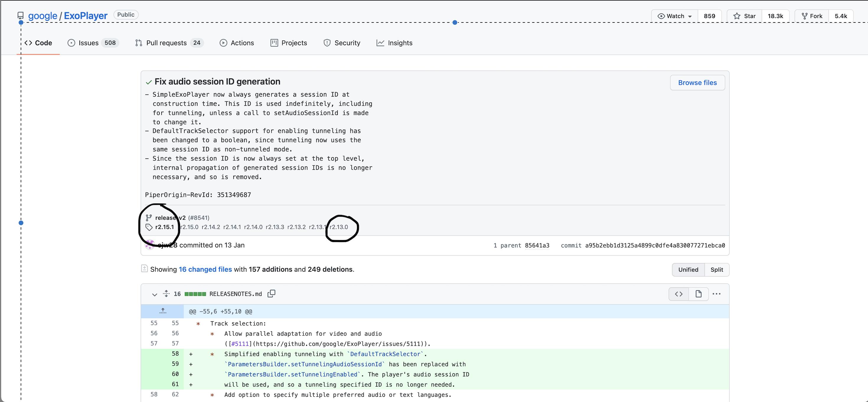Open the Actions tab
868x402 pixels.
[x=237, y=43]
